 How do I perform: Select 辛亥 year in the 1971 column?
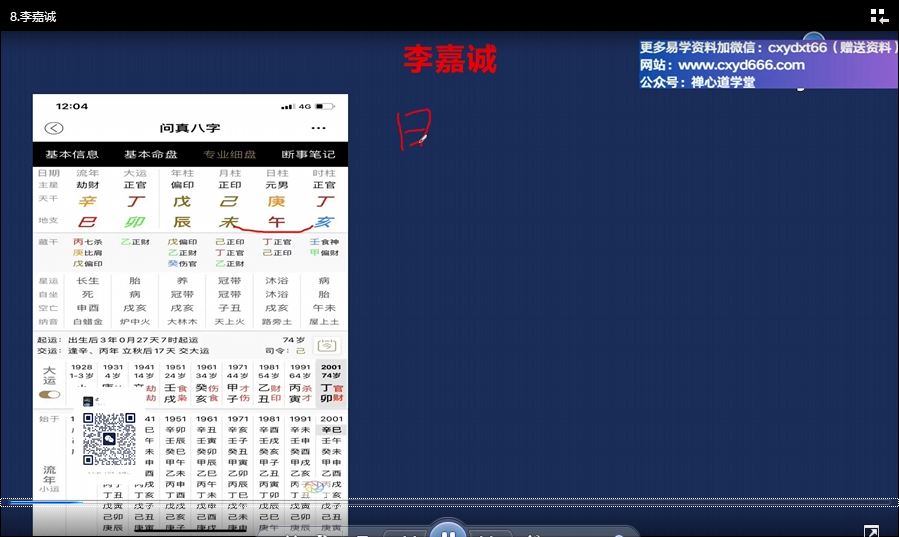pos(237,430)
